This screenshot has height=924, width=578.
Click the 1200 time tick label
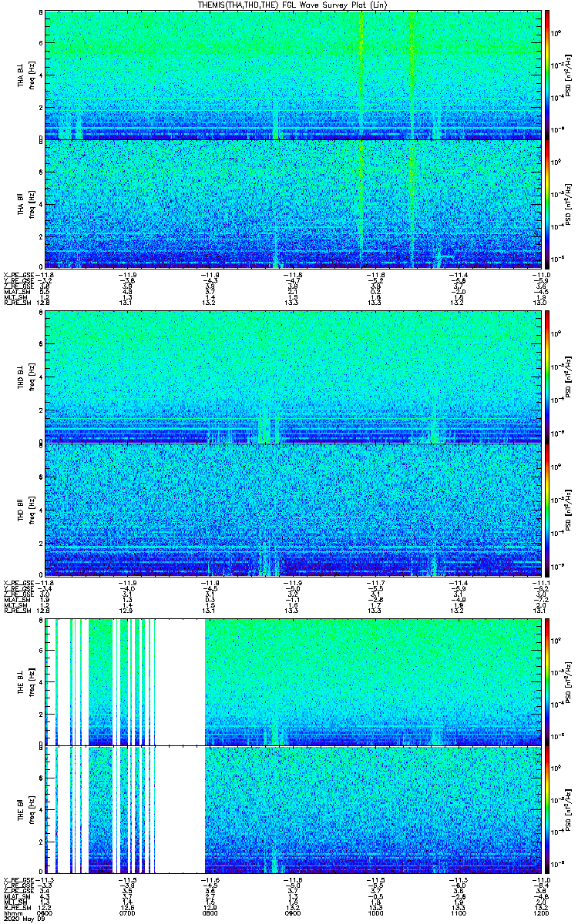tap(539, 912)
